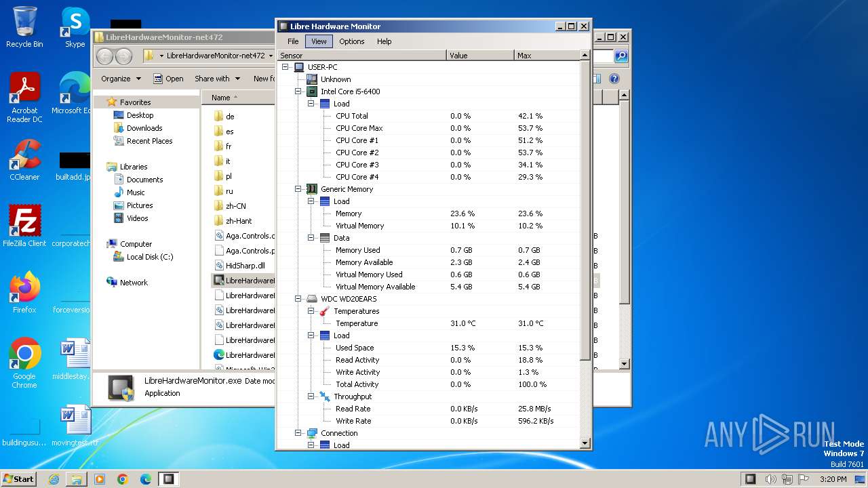Select the Memory Available row

429,262
